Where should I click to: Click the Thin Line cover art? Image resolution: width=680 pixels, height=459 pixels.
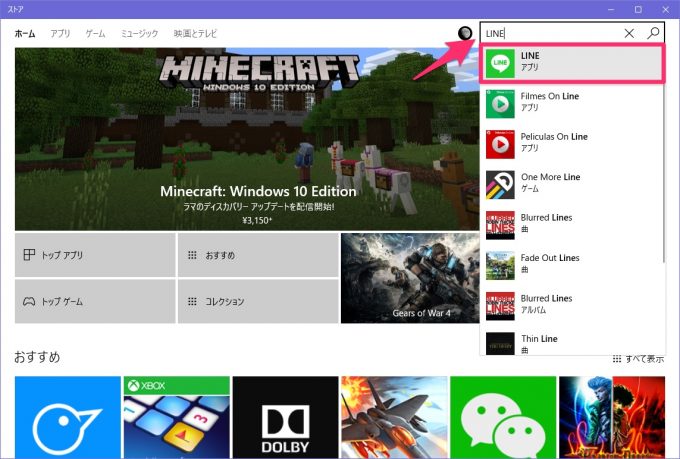tap(500, 344)
